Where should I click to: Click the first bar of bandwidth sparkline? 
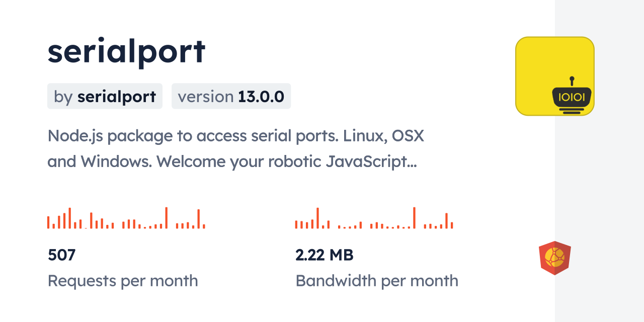pos(296,224)
